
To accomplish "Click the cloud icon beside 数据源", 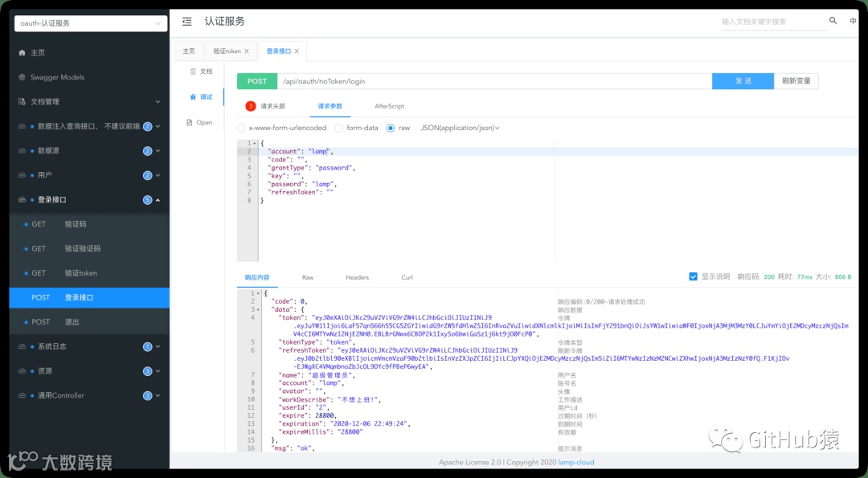I will click(23, 150).
